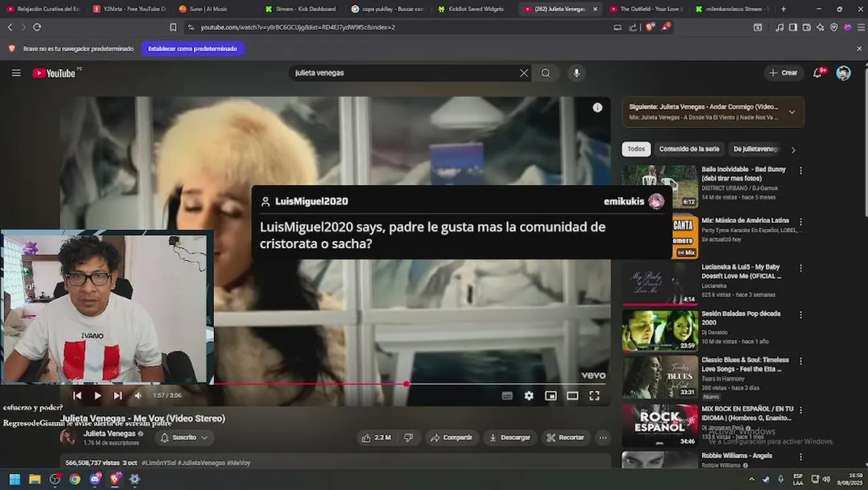Open player settings gear

point(529,395)
